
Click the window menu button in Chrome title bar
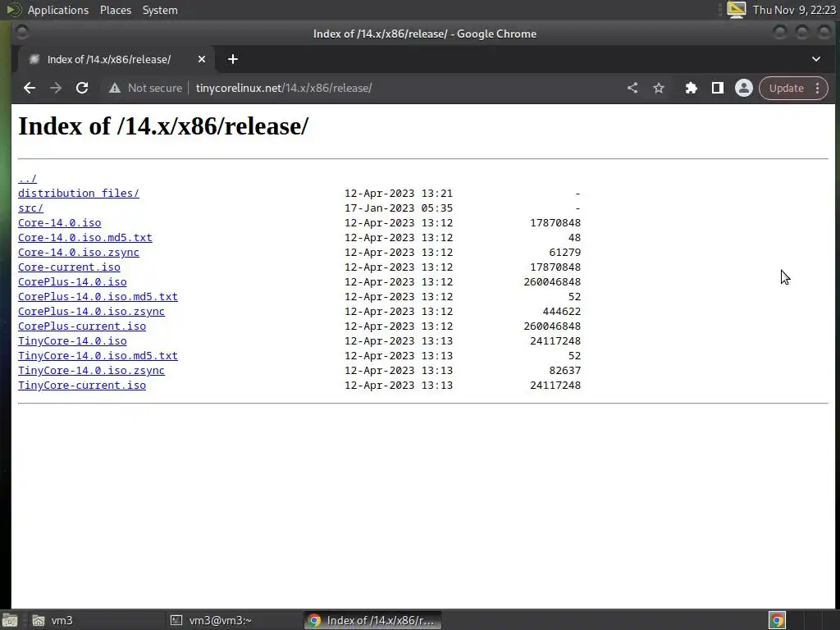[x=22, y=33]
